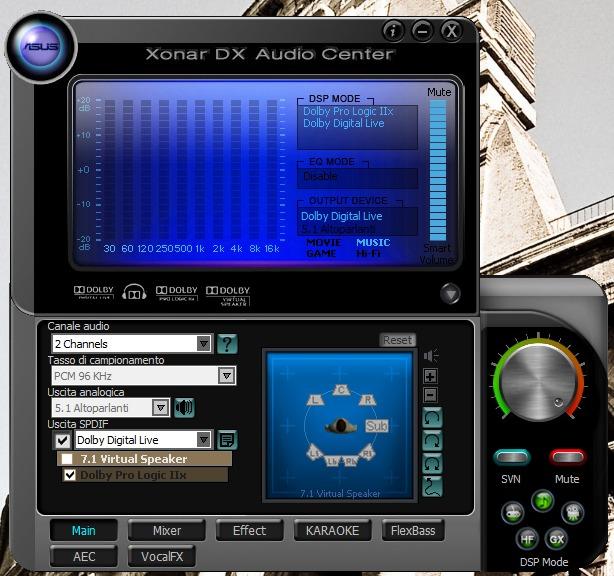Select the GX DSP mode button

pos(556,539)
